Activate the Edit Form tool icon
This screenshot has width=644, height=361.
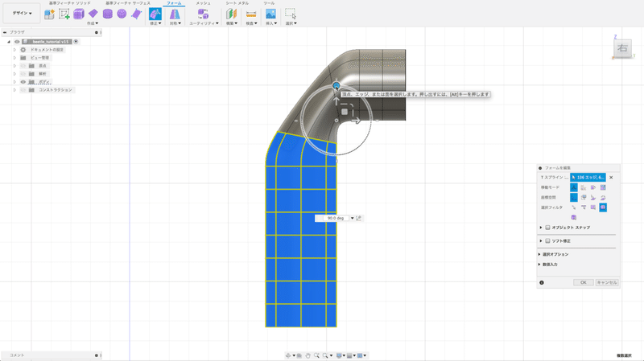[x=155, y=14]
